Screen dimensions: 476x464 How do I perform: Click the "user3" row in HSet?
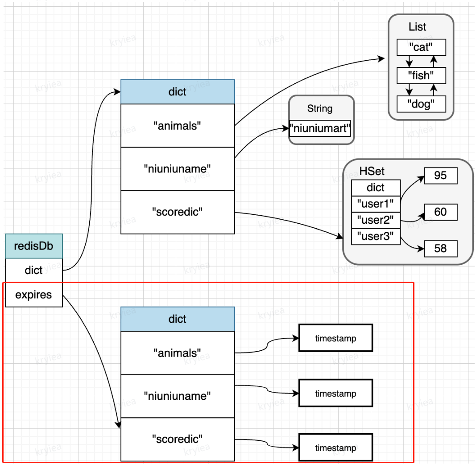(376, 237)
